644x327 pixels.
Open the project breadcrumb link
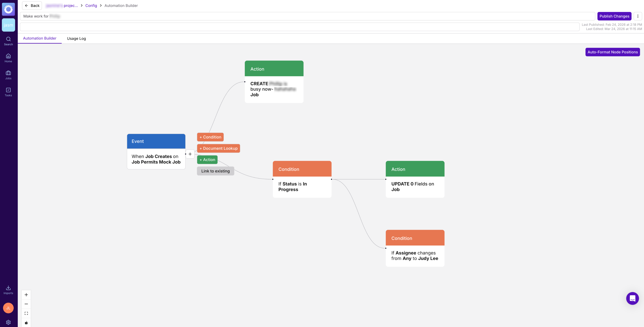point(62,5)
